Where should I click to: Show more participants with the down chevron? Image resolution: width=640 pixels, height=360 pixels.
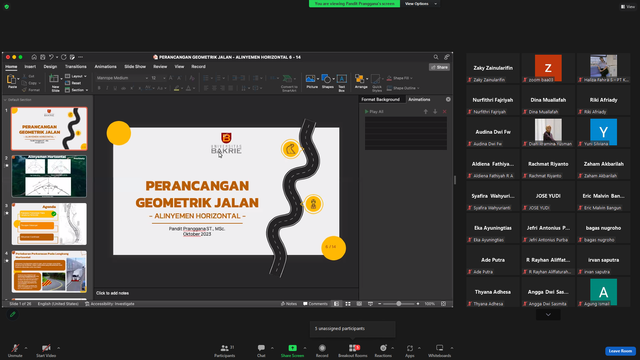tap(548, 315)
